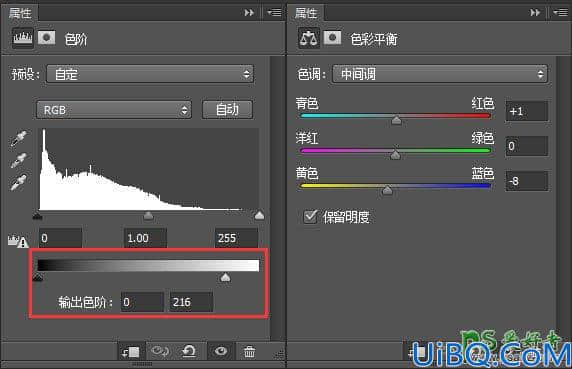
Task: Toggle the 保留明度 preserve luminosity checkbox
Action: tap(310, 217)
